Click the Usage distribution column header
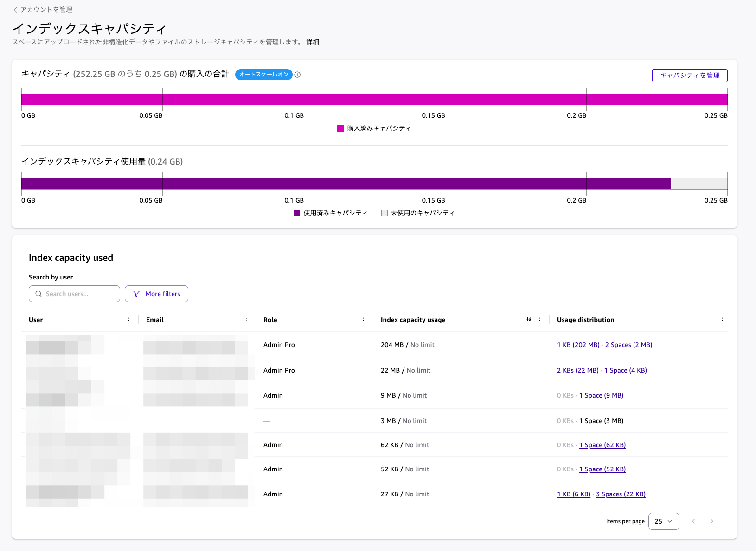 click(586, 320)
